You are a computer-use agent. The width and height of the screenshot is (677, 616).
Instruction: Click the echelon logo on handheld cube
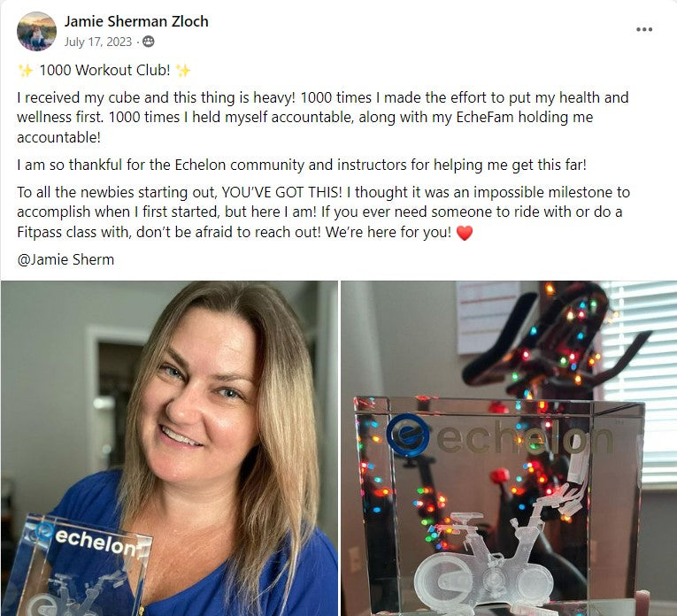click(x=88, y=539)
